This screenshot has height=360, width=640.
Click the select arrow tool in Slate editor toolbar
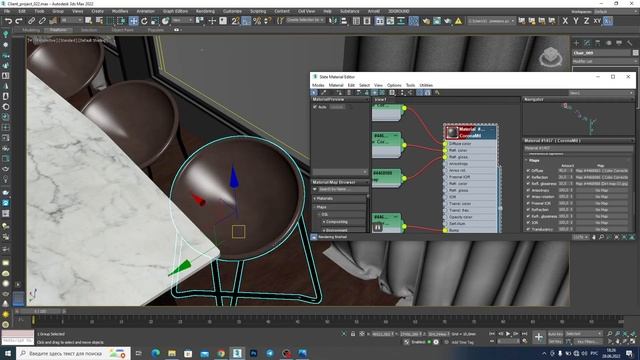click(314, 93)
